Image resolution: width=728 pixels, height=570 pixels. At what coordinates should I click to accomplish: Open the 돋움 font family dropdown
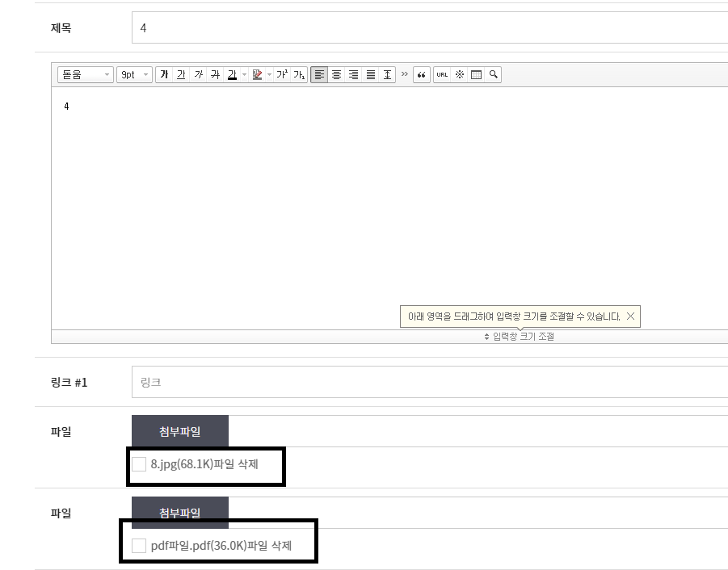click(x=86, y=74)
